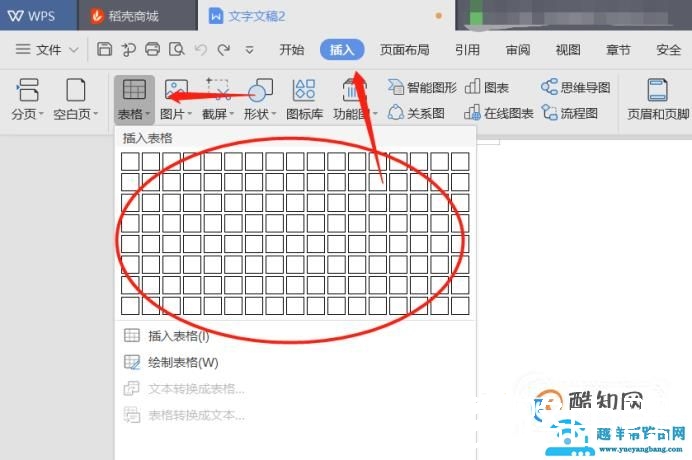Select the top-left cell in table grid

tap(130, 162)
